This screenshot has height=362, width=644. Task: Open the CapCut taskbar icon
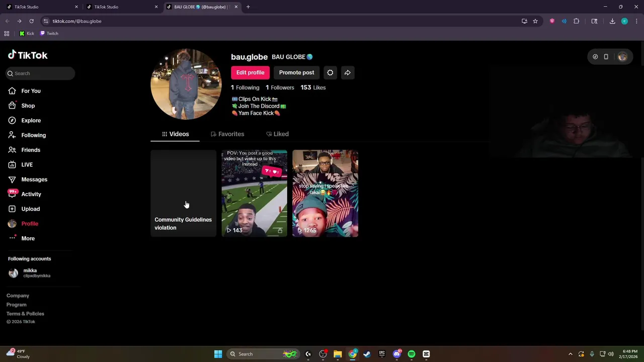[426, 354]
